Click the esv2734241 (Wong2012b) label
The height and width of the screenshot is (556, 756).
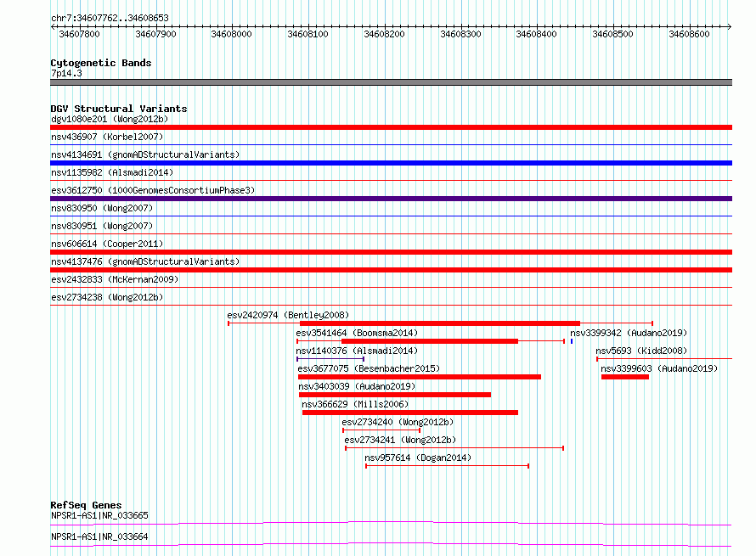(x=400, y=440)
